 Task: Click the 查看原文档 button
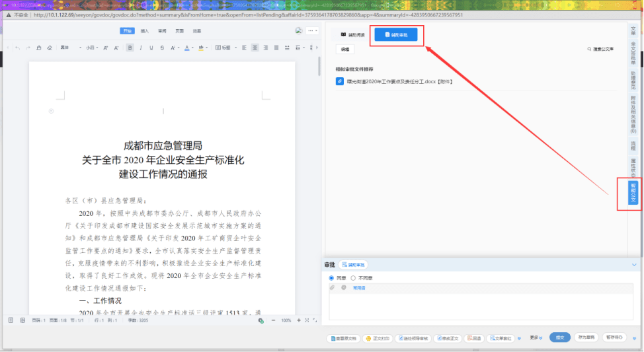pos(344,338)
